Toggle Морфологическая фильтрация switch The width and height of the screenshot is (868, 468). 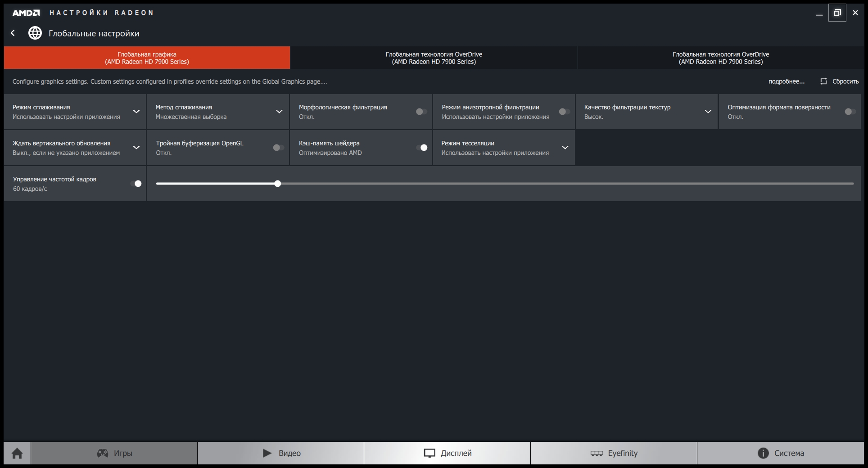tap(421, 112)
